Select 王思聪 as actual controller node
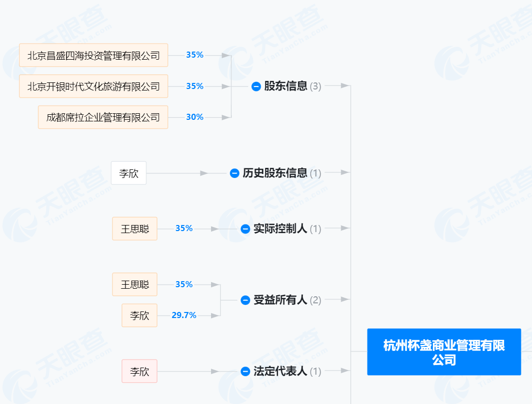This screenshot has width=532, height=404. [135, 229]
